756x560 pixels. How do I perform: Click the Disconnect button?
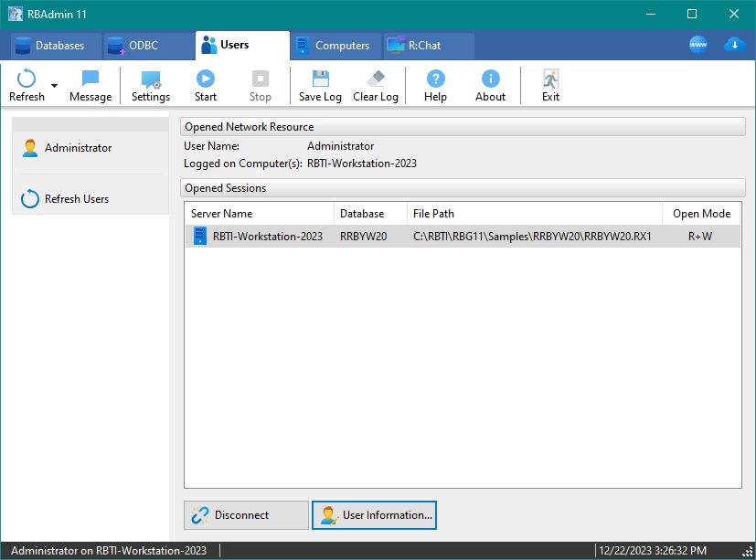[246, 515]
